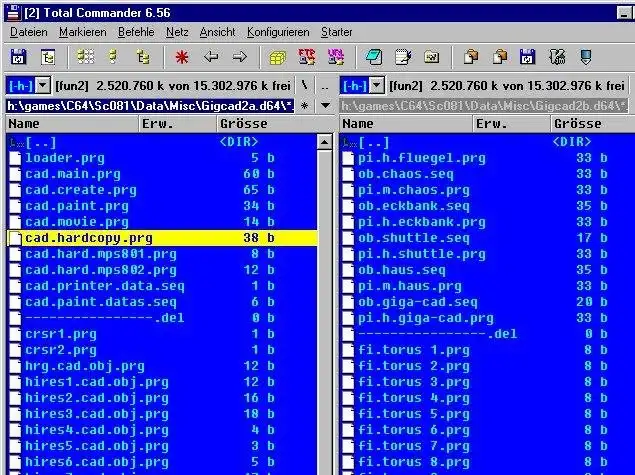
Task: Select the [..] entry in left panel
Action: (162, 142)
